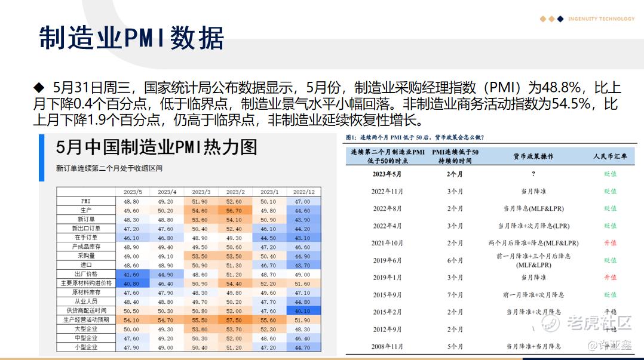Select 两个月后降准+降息(MLF&LPR) policy cell
The width and height of the screenshot is (644, 360).
pos(533,243)
